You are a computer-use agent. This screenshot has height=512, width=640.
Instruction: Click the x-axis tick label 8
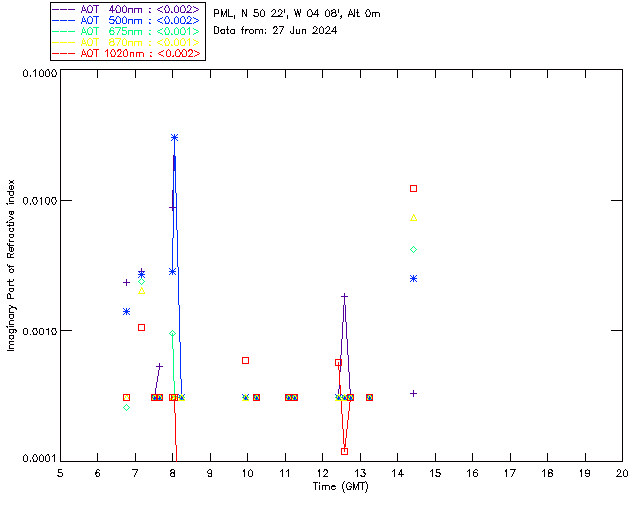pos(173,474)
